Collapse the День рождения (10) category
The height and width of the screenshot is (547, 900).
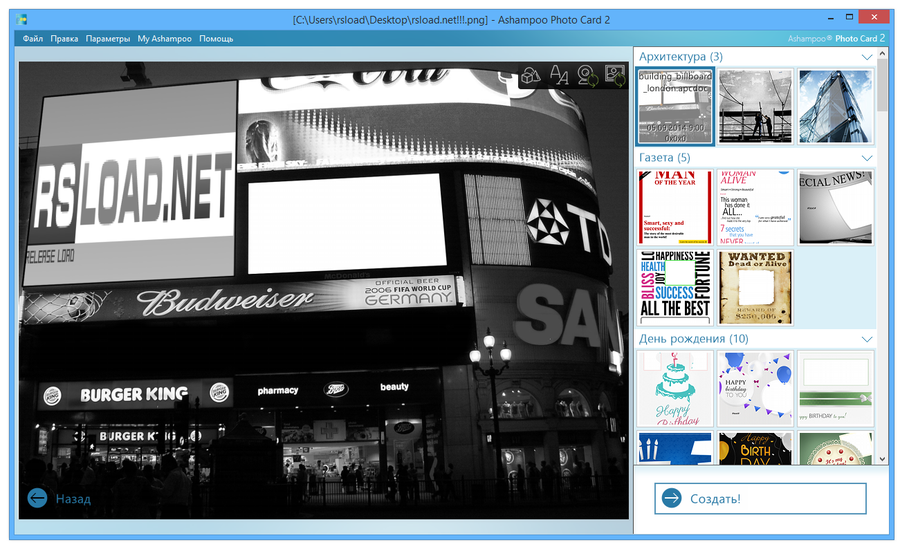[x=867, y=339]
